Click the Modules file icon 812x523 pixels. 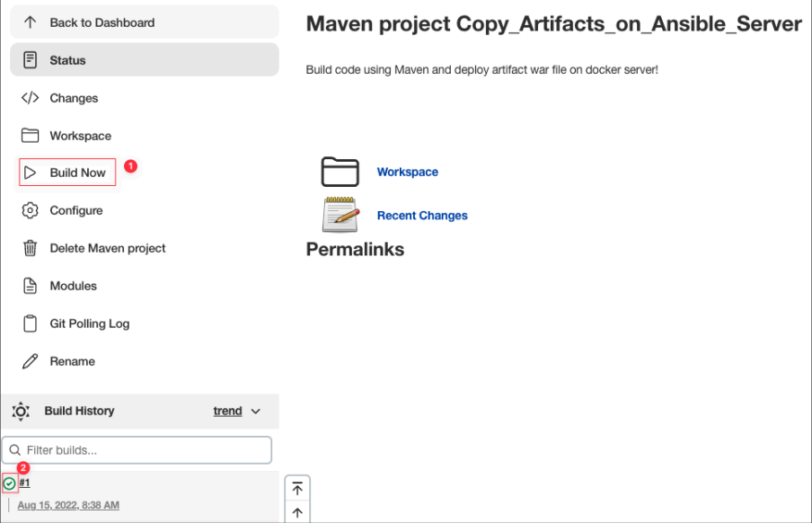click(x=30, y=286)
